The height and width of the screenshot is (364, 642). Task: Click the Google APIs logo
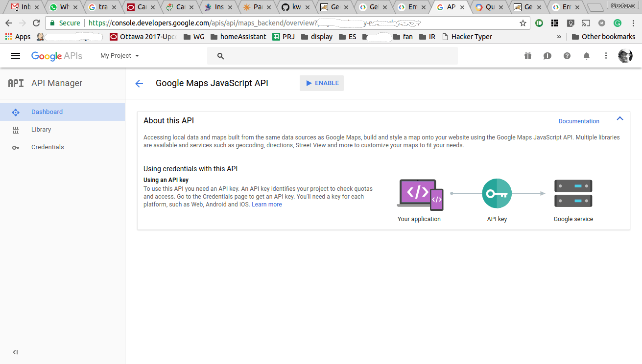coord(57,56)
